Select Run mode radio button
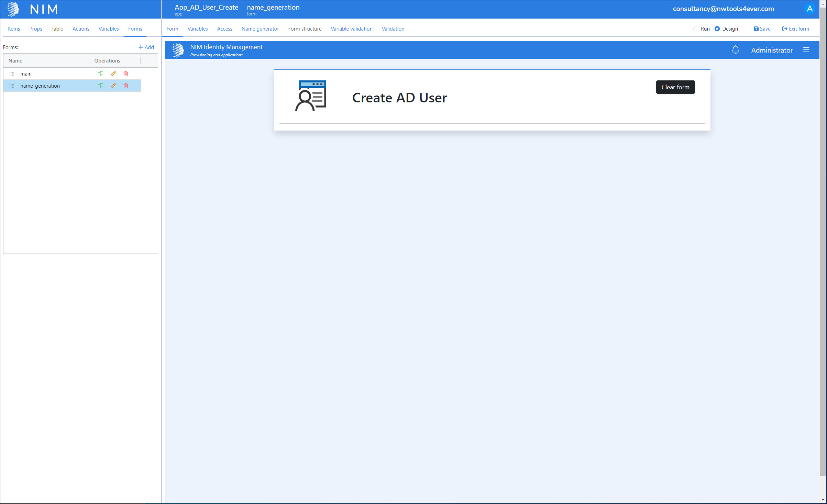The width and height of the screenshot is (827, 504). (696, 29)
